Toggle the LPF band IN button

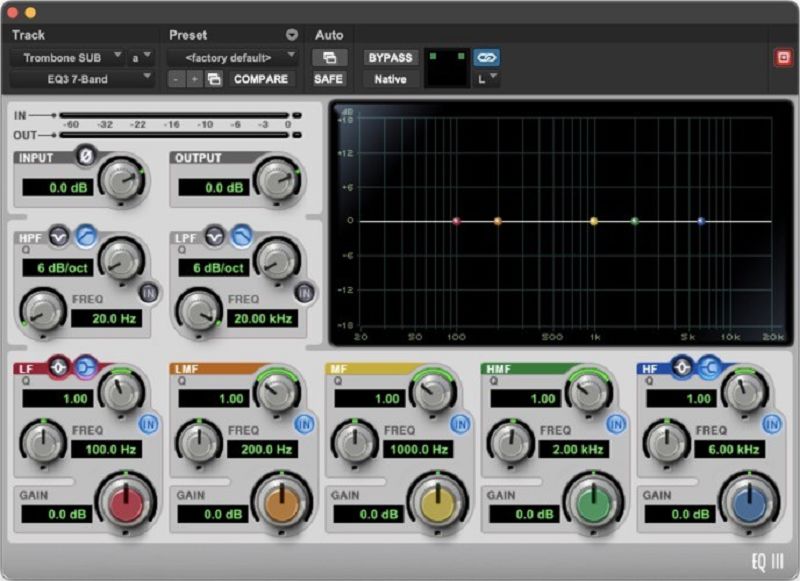tap(305, 292)
